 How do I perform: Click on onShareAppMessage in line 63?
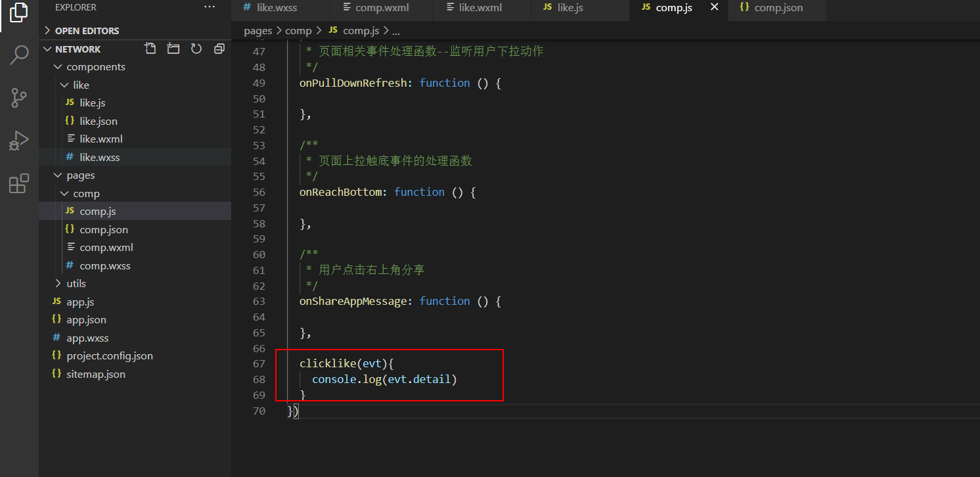(353, 301)
